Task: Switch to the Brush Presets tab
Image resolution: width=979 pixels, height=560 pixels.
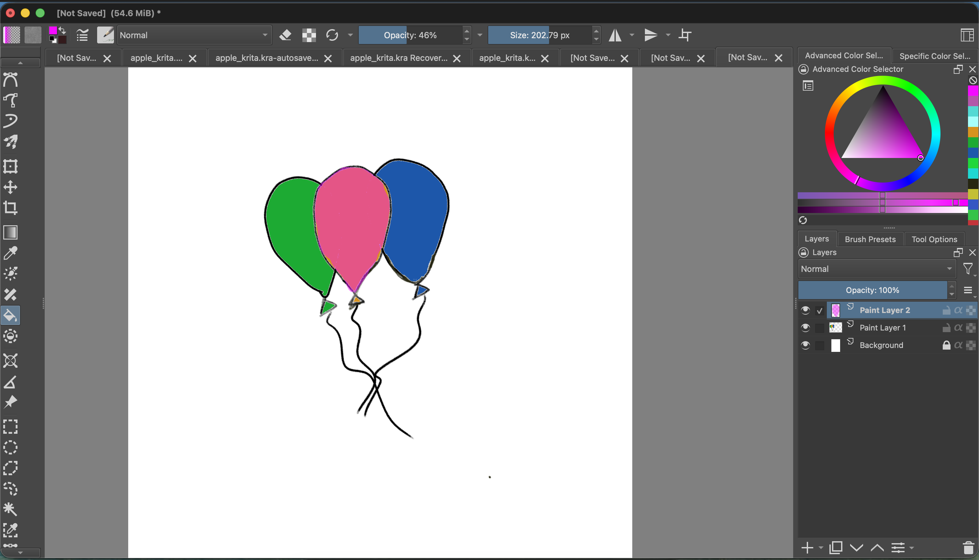Action: pos(870,239)
